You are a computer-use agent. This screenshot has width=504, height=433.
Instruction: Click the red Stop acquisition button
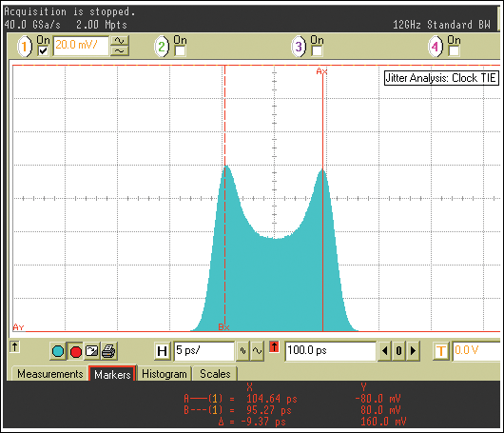(x=76, y=351)
